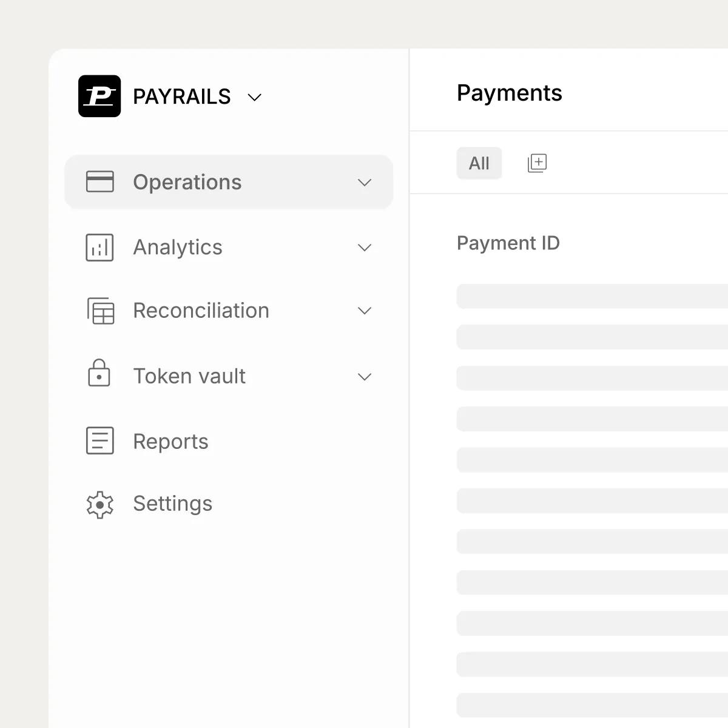
Task: Add a new saved view icon
Action: point(538,163)
